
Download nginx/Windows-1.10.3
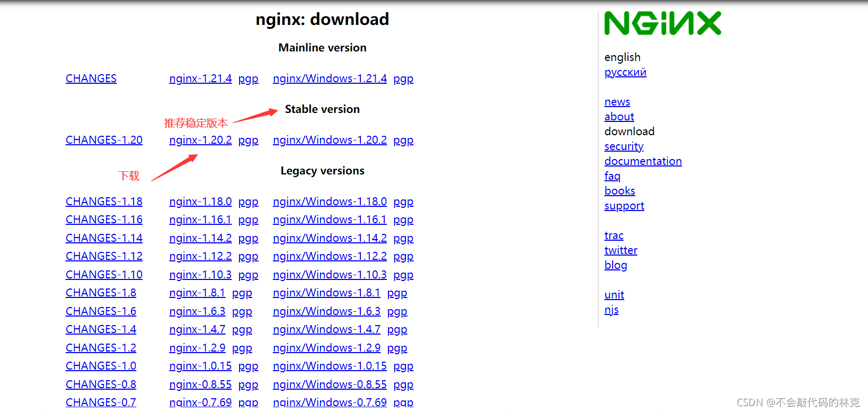(x=330, y=275)
